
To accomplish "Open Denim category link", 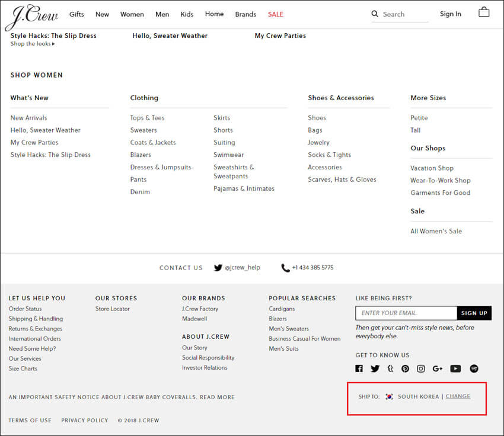I will click(140, 192).
